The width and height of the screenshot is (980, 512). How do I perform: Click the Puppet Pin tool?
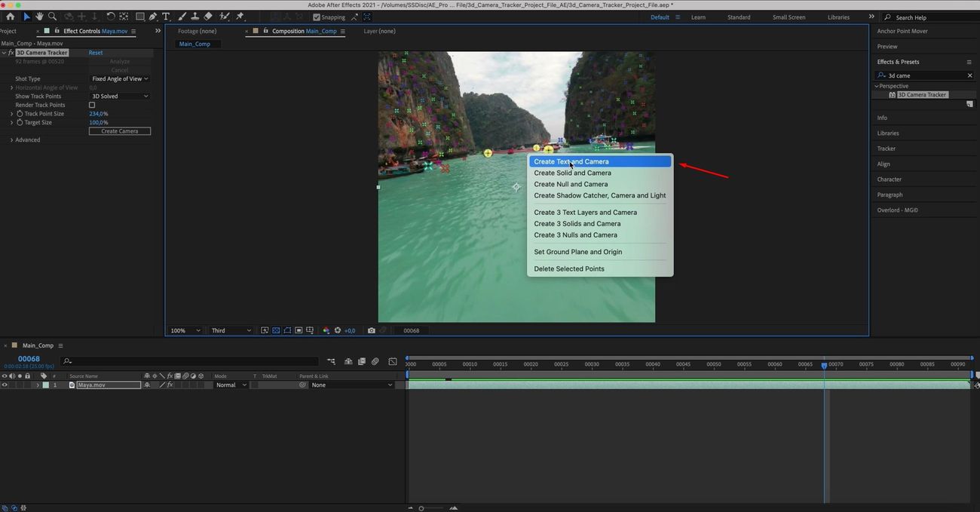point(240,17)
